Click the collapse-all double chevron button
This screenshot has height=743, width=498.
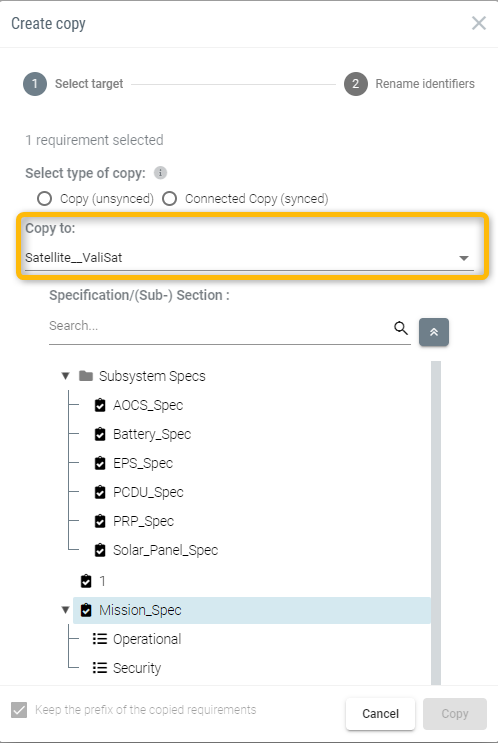[434, 332]
